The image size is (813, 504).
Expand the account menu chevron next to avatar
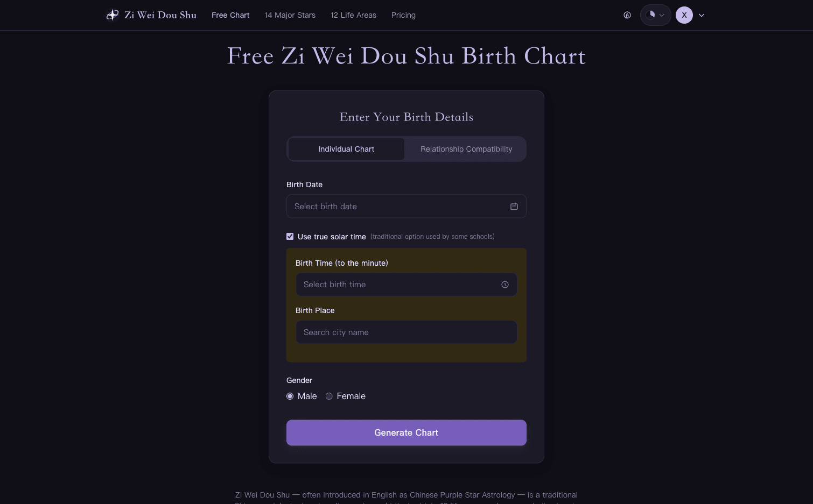pyautogui.click(x=702, y=15)
